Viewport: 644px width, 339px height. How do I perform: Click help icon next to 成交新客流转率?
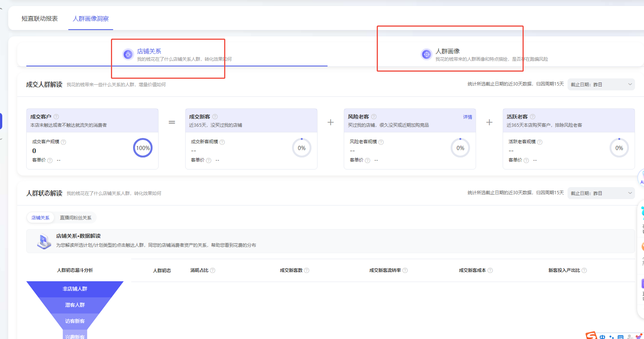[405, 270]
